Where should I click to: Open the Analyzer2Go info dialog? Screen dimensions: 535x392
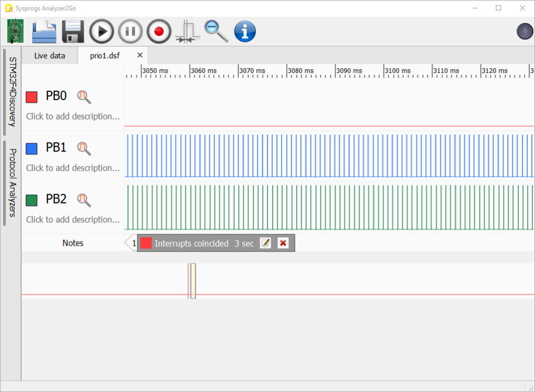pyautogui.click(x=245, y=31)
